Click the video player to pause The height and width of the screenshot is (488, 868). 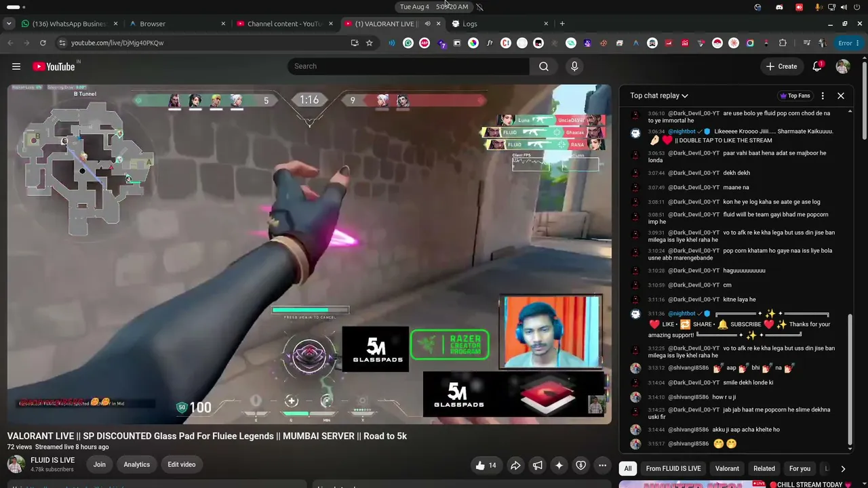[x=309, y=254]
